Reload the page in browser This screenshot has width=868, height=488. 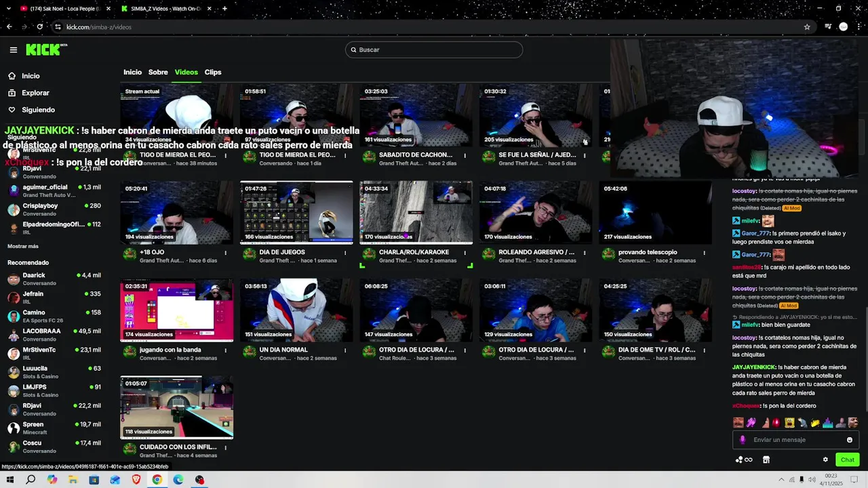point(39,27)
